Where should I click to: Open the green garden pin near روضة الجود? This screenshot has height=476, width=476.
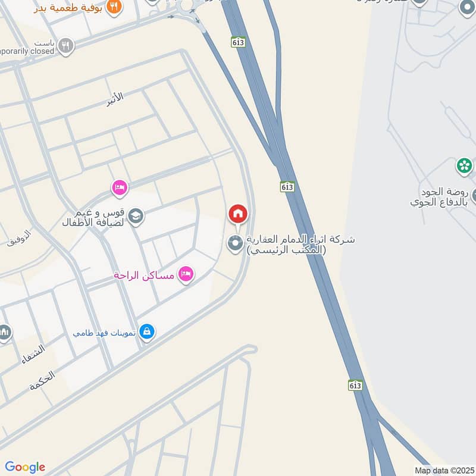464,167
